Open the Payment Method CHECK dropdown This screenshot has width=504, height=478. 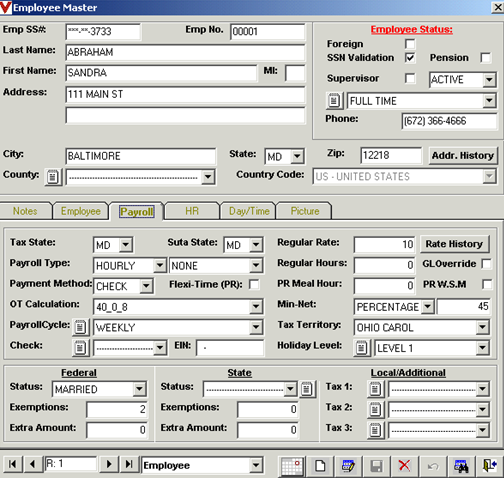point(146,286)
